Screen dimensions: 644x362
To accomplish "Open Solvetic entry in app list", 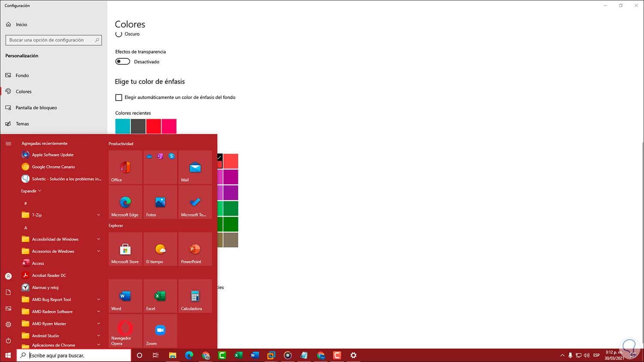I will point(62,179).
